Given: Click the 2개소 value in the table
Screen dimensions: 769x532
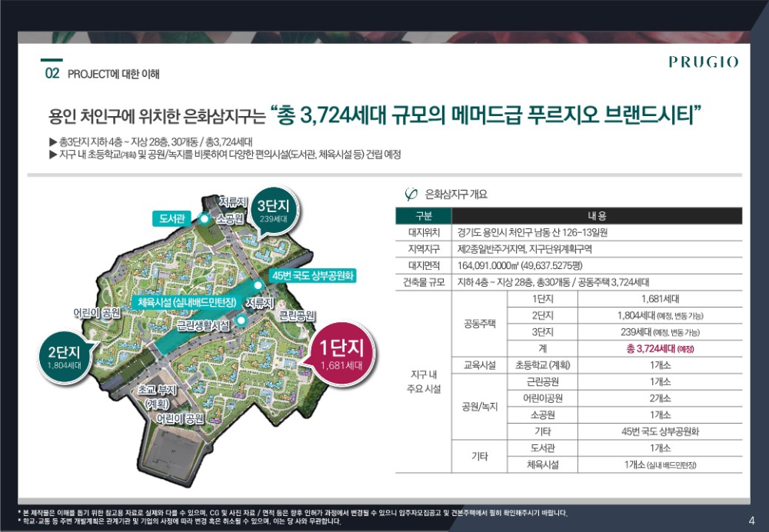Looking at the screenshot, I should coord(660,398).
